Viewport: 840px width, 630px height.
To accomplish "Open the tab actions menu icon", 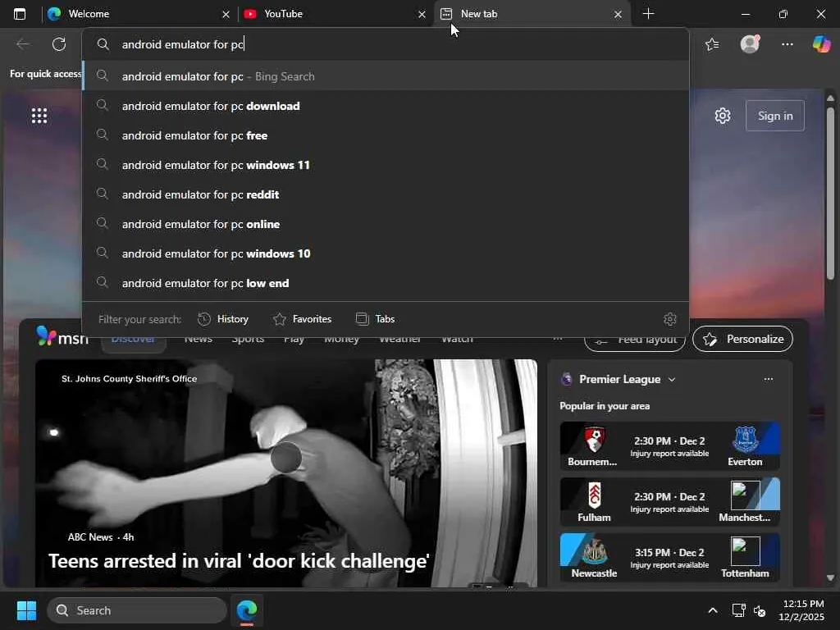I will (20, 14).
